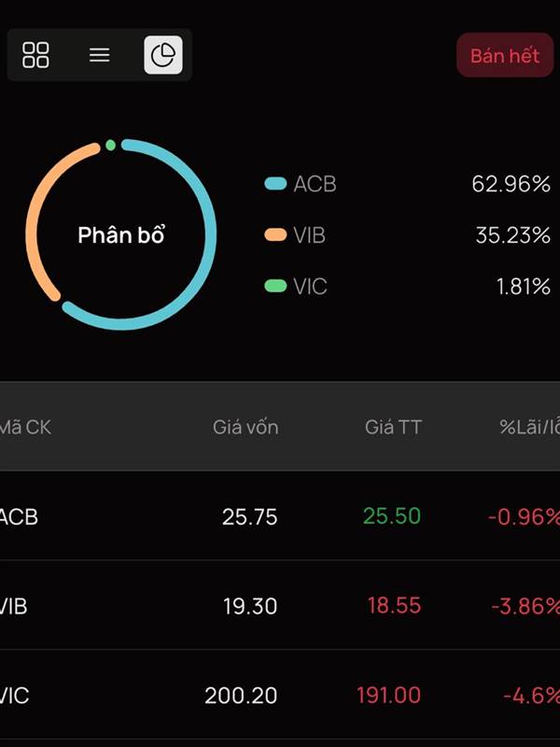Image resolution: width=560 pixels, height=747 pixels.
Task: Tap the orange VIB donut segment
Action: (x=33, y=224)
